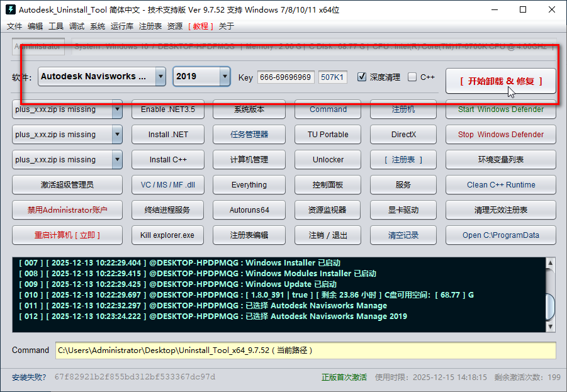Image resolution: width=567 pixels, height=392 pixels.
Task: Open the 文件 menu
Action: coord(14,26)
